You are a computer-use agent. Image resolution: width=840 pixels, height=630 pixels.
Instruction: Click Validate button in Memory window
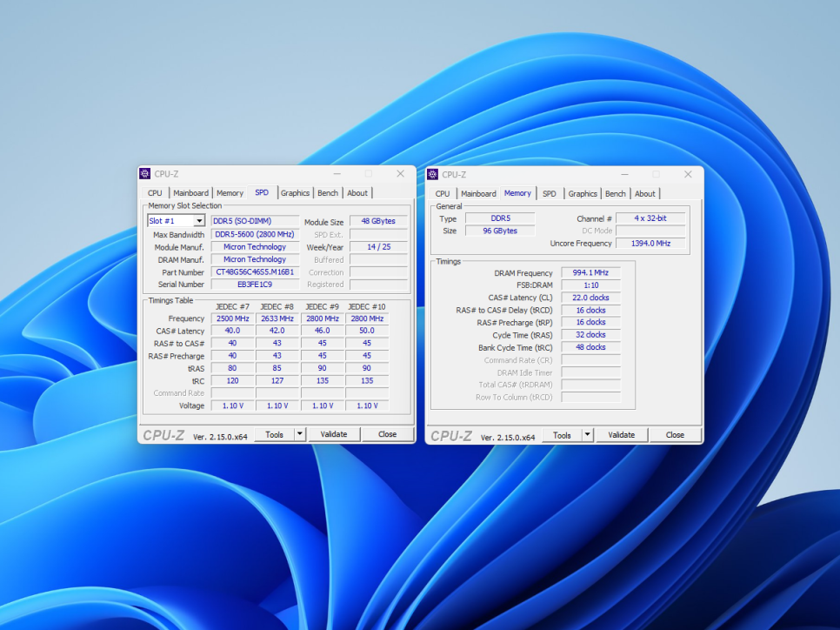(x=622, y=435)
